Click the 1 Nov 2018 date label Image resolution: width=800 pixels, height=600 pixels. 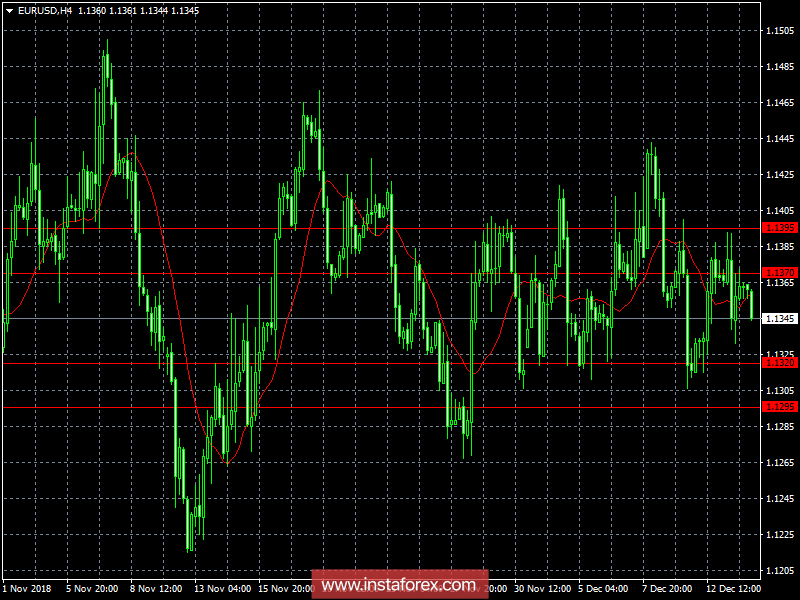(27, 589)
